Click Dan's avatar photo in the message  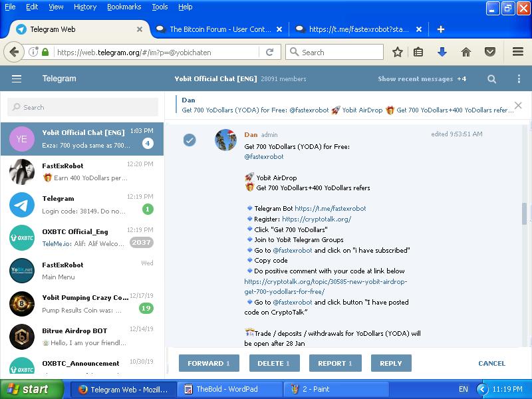pos(226,140)
